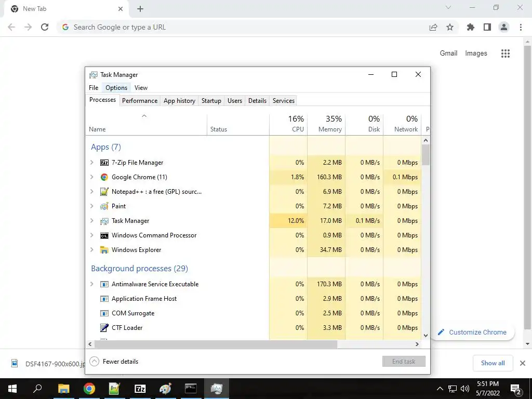Share this page from Chrome address bar
The height and width of the screenshot is (399, 532).
coord(433,27)
